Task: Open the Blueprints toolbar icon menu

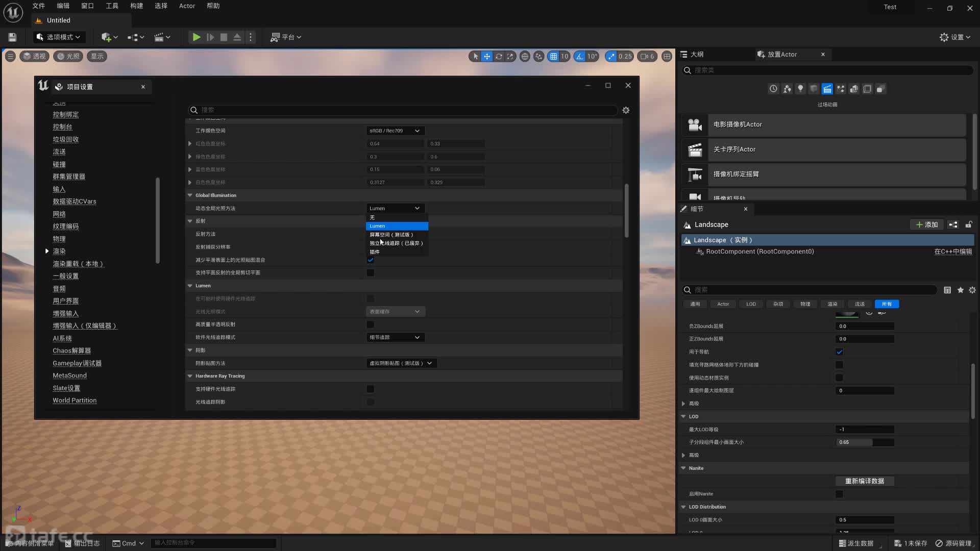Action: click(x=136, y=37)
